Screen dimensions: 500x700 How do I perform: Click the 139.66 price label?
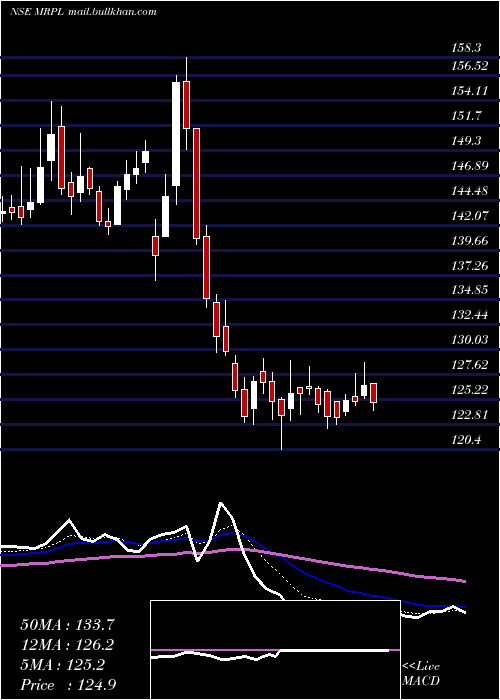[x=469, y=241]
